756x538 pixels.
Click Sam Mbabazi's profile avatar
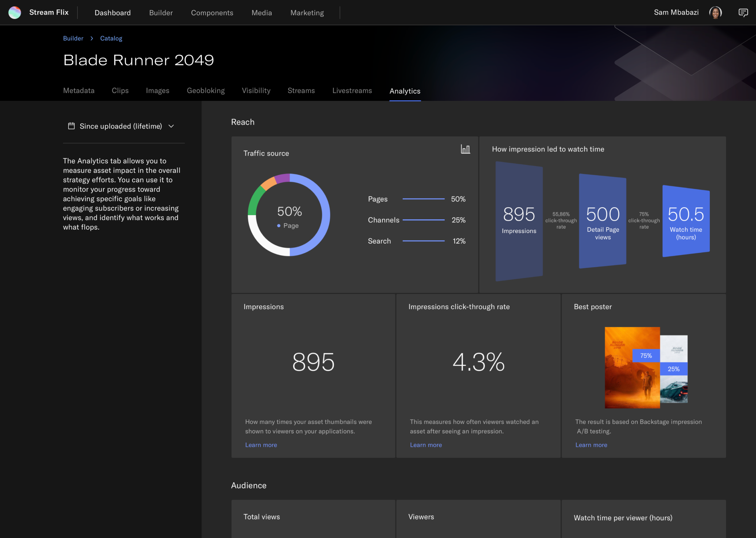[715, 13]
